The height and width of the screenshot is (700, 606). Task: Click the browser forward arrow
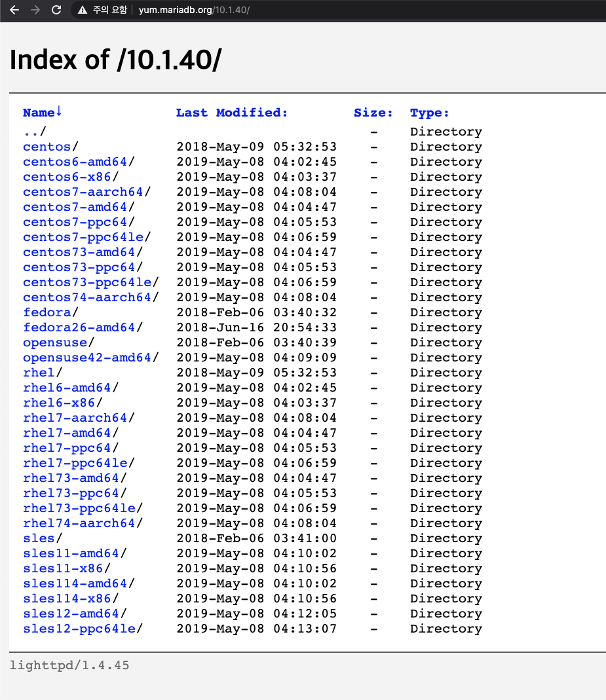pos(35,10)
